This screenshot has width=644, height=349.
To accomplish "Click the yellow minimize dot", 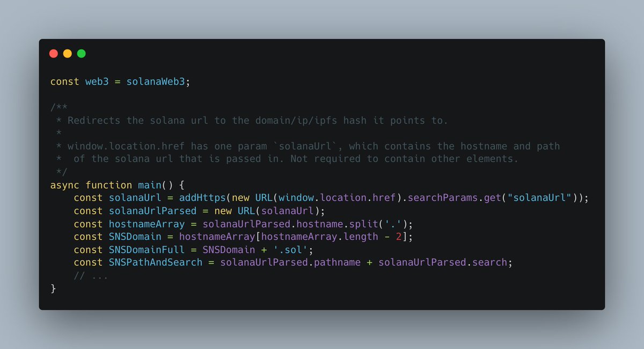I will (68, 54).
